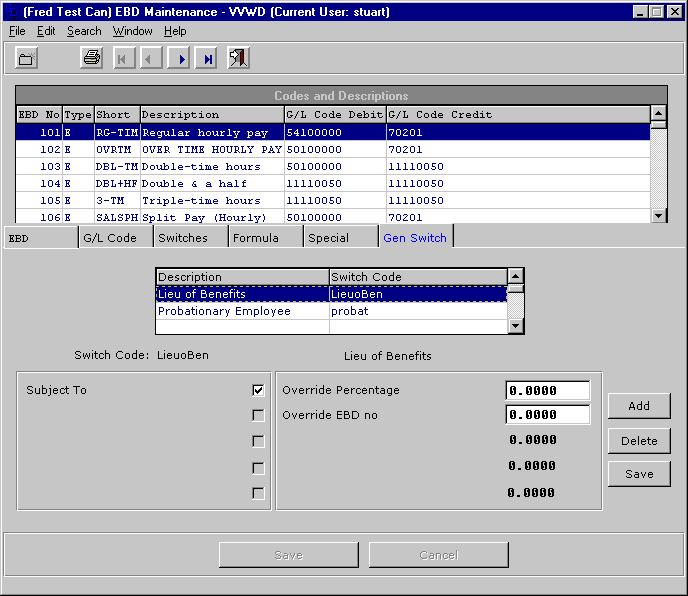Viewport: 688px width, 596px height.
Task: Tick the bottom checkbox in Subject To panel
Action: (x=258, y=493)
